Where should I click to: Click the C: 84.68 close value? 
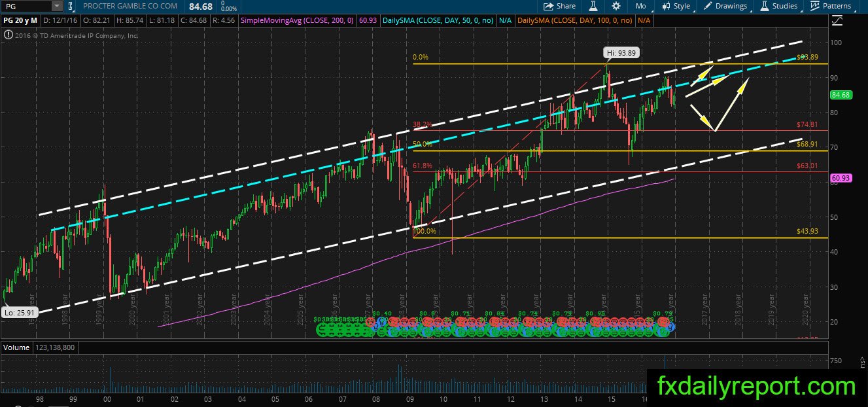(x=196, y=21)
